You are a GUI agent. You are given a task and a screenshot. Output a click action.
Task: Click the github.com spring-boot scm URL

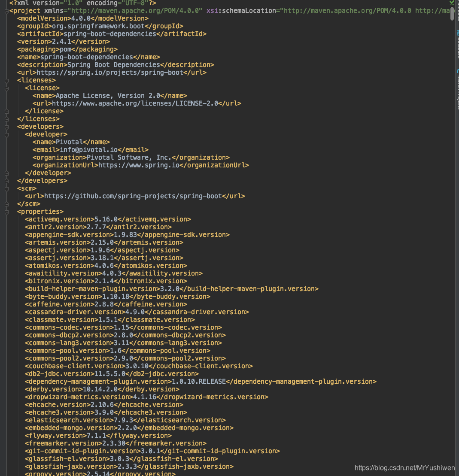[134, 196]
